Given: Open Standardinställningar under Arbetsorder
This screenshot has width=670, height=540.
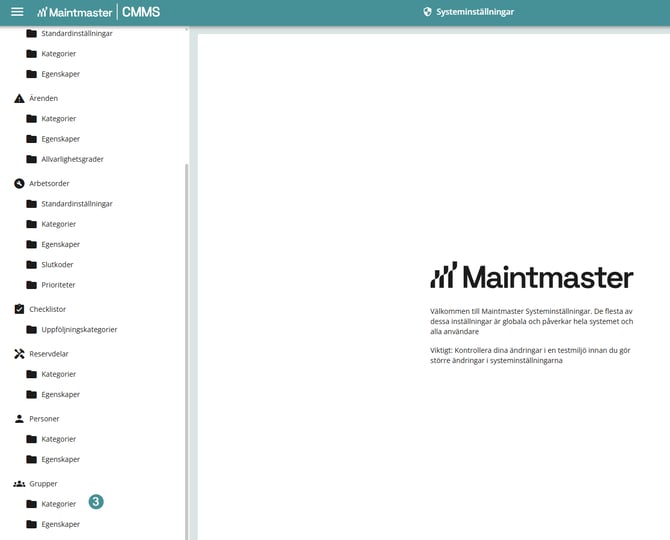Looking at the screenshot, I should point(77,204).
